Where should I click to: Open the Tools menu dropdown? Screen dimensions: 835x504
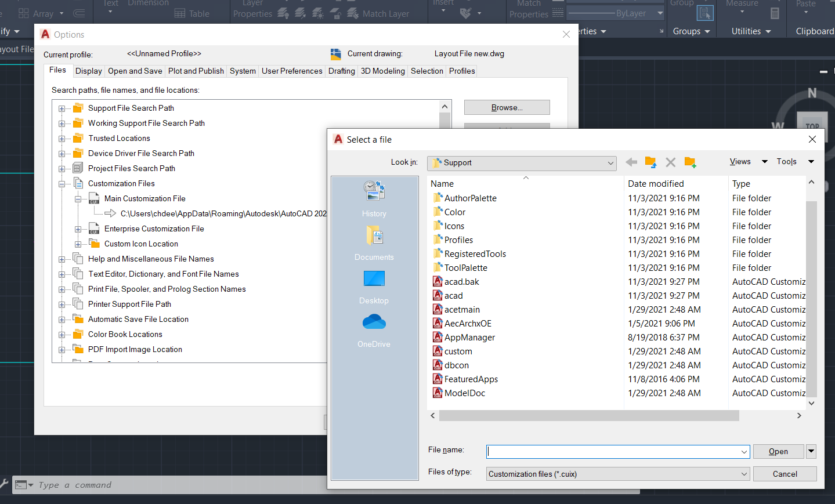point(811,162)
